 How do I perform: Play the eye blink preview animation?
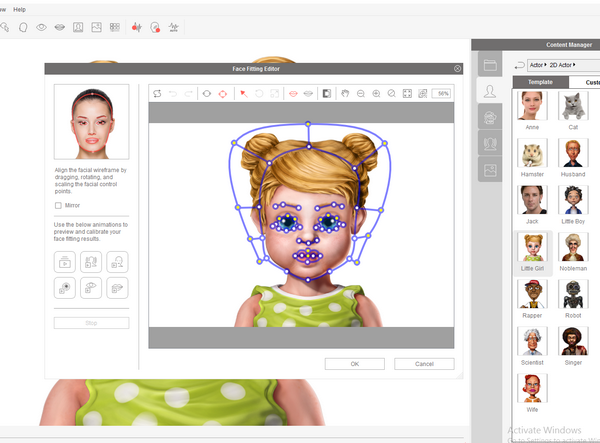point(91,288)
